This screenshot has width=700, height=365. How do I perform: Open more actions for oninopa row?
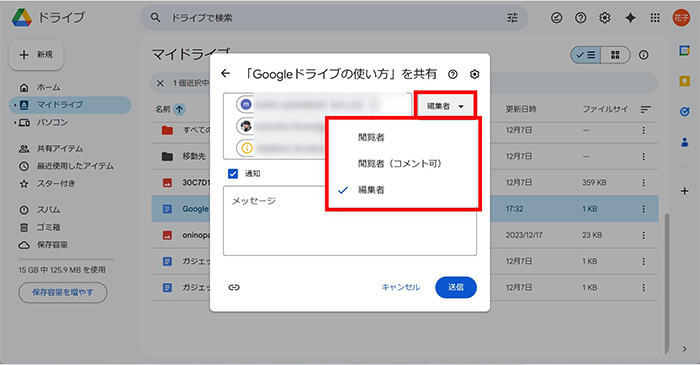click(643, 235)
